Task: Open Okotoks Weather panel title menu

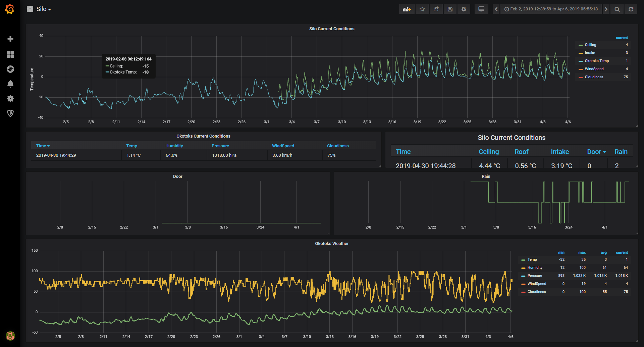Action: [x=332, y=243]
